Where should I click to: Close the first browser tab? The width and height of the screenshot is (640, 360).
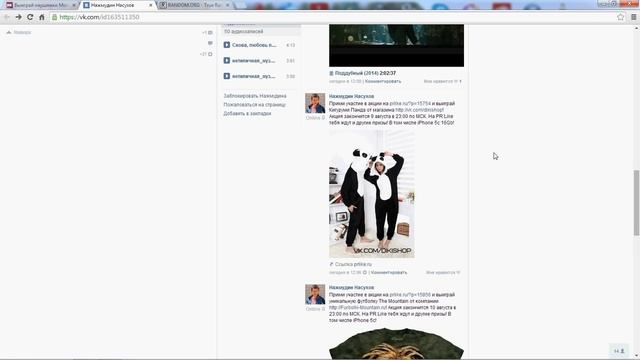click(x=74, y=5)
